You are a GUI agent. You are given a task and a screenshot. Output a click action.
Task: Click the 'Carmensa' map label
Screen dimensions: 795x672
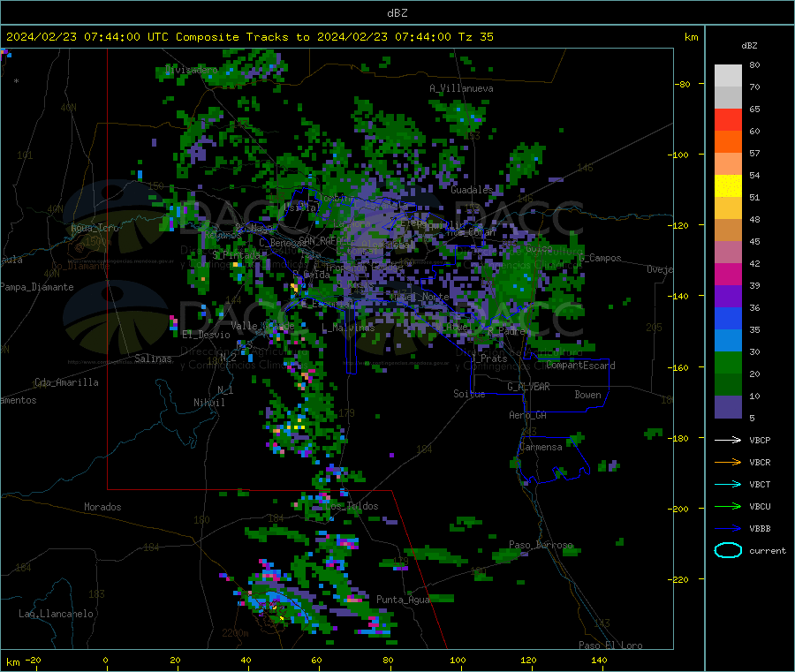541,448
